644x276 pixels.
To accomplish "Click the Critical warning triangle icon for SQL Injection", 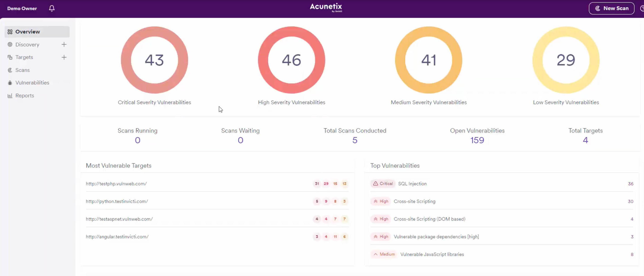I will (x=376, y=183).
